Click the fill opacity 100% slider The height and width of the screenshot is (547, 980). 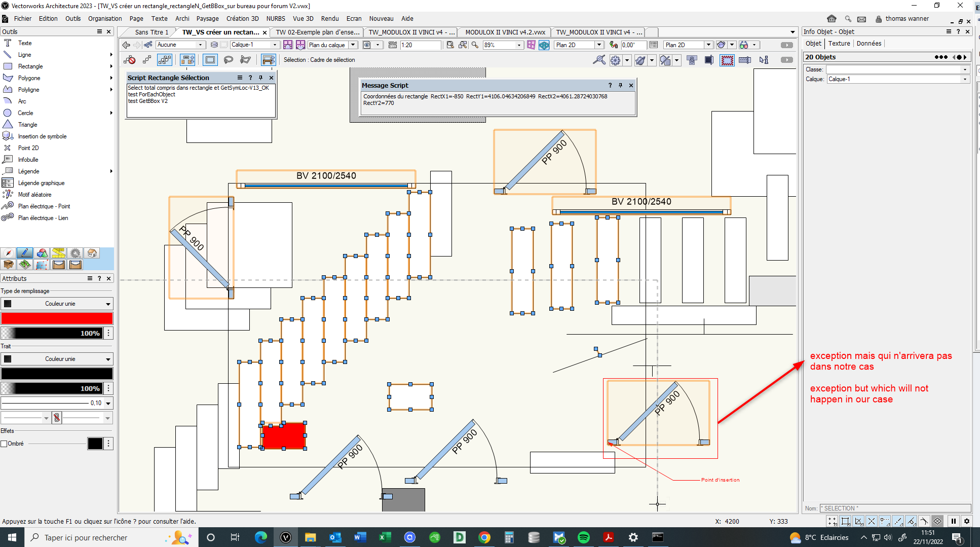[x=52, y=333]
